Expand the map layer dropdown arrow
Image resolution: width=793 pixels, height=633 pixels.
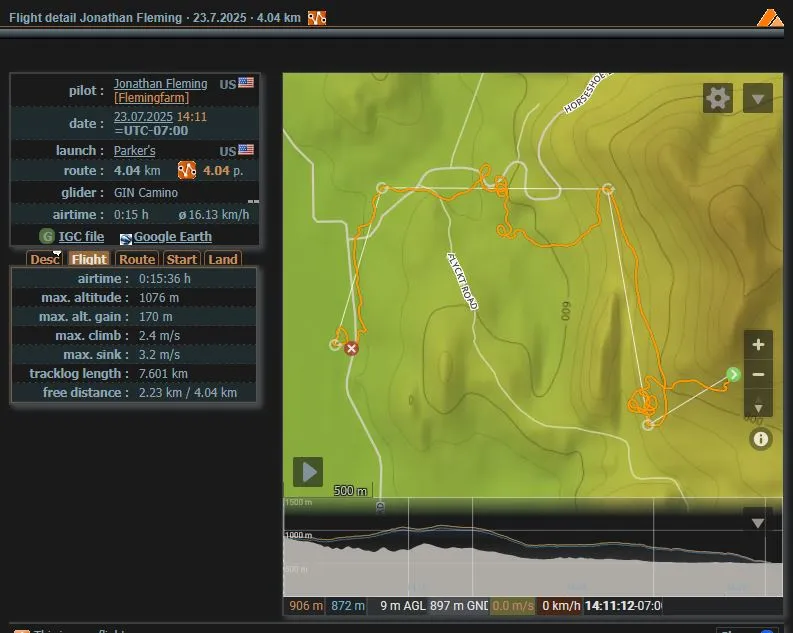point(758,98)
